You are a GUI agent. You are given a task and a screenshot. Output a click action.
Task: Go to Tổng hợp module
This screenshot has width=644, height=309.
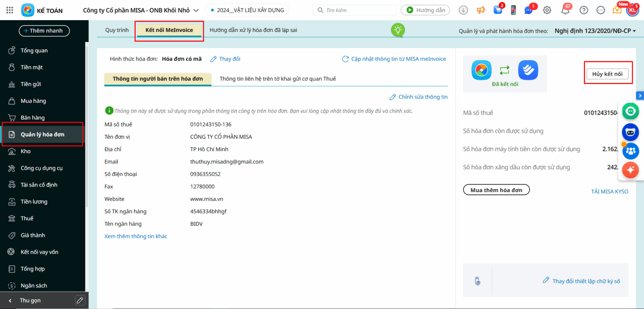tap(42, 269)
